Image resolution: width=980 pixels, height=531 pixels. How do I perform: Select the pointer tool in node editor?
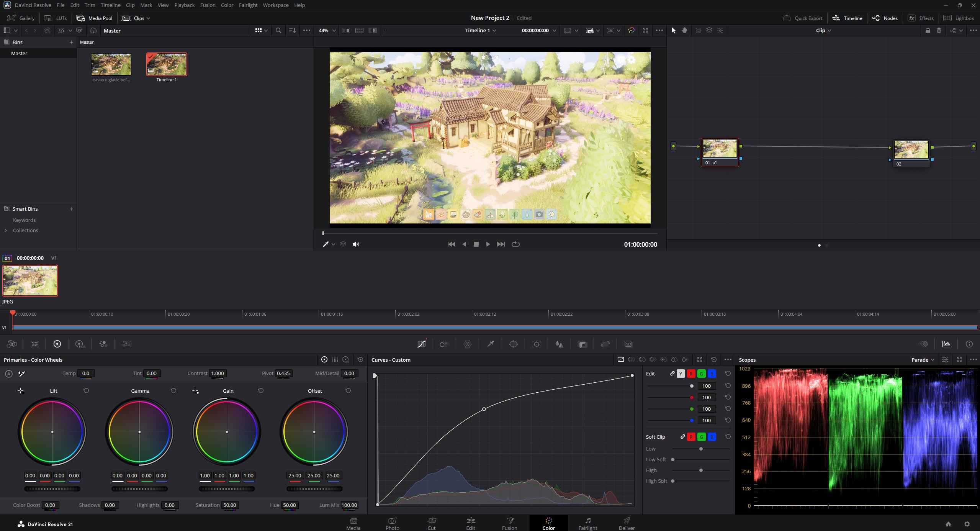[x=674, y=30]
